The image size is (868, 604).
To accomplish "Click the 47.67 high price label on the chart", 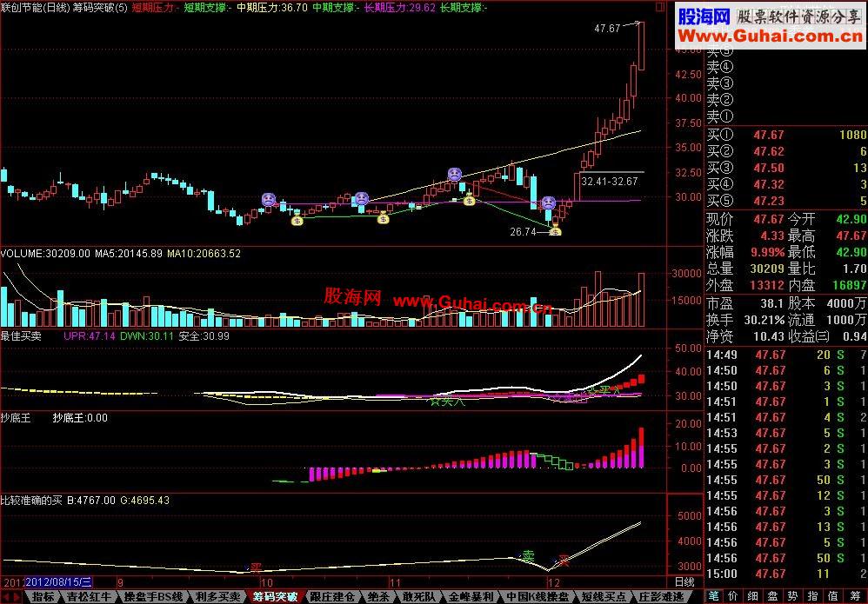I will [607, 28].
